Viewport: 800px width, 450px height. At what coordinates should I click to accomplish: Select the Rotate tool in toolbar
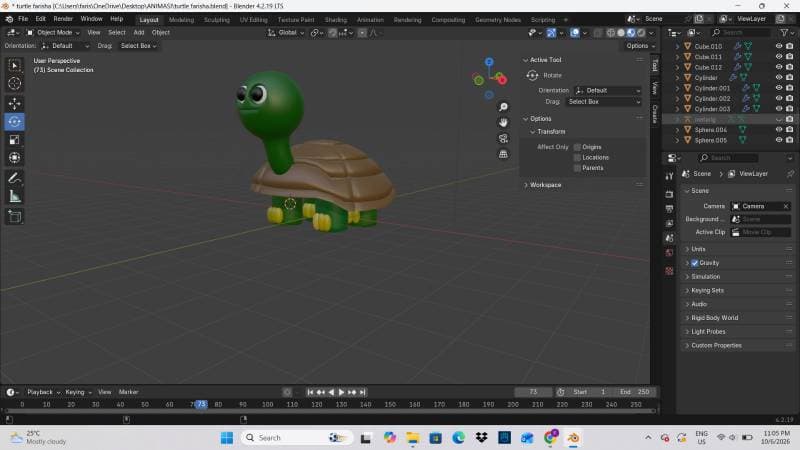(x=14, y=121)
